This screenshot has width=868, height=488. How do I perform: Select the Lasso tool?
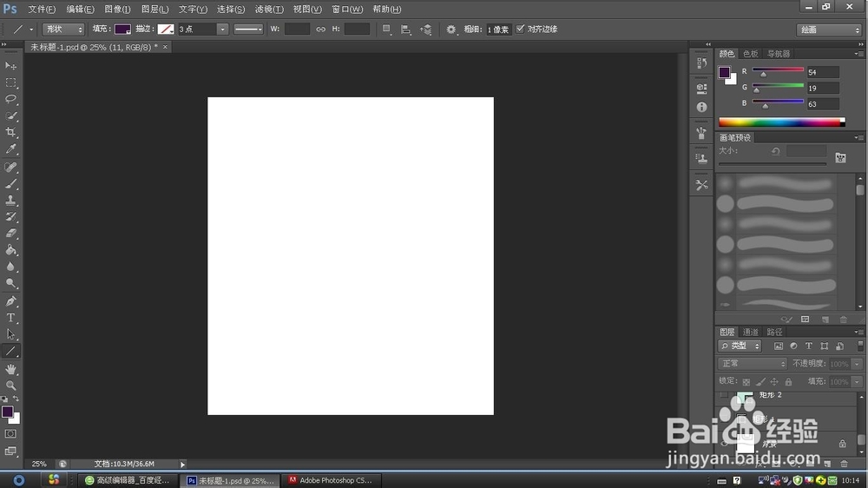click(x=10, y=99)
